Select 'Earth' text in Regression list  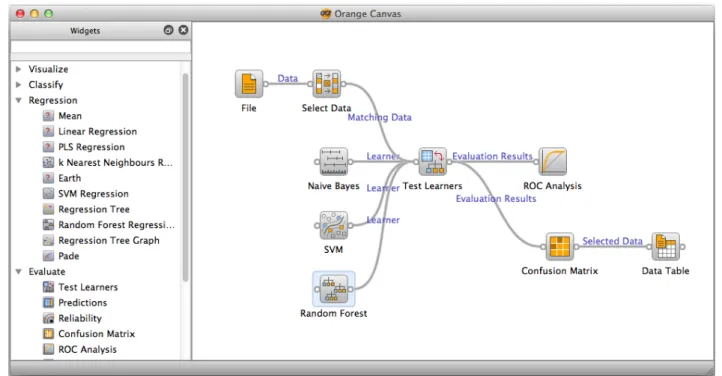pos(70,178)
